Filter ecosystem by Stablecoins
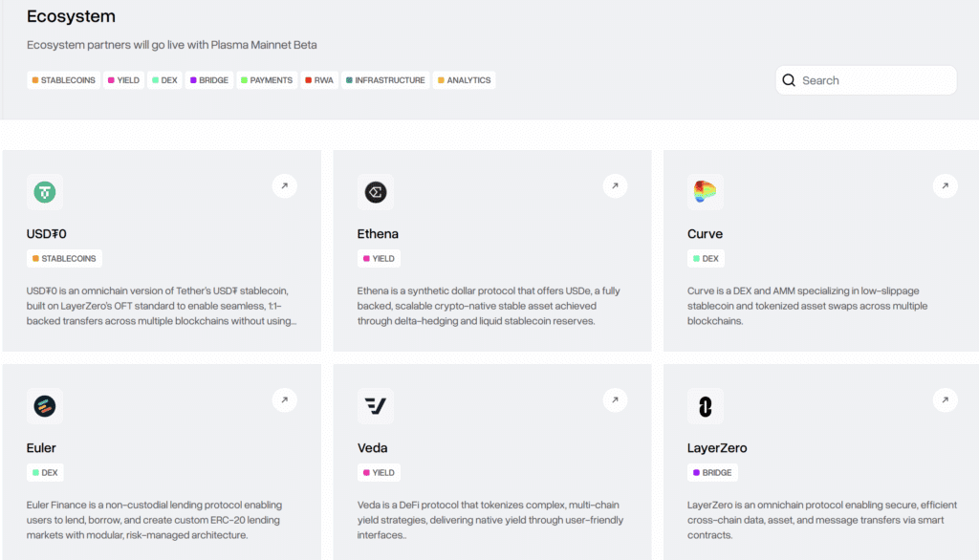Image resolution: width=979 pixels, height=560 pixels. [x=64, y=80]
